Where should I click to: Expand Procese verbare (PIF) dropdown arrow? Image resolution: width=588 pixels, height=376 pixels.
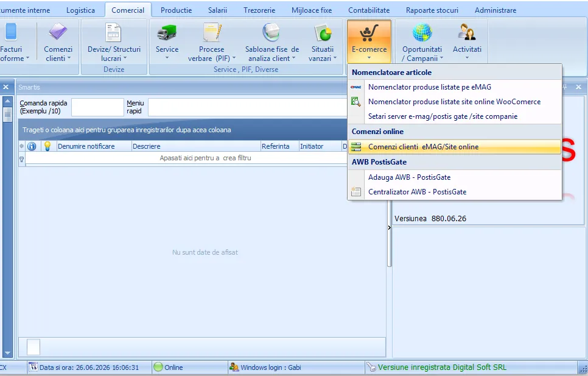[234, 58]
